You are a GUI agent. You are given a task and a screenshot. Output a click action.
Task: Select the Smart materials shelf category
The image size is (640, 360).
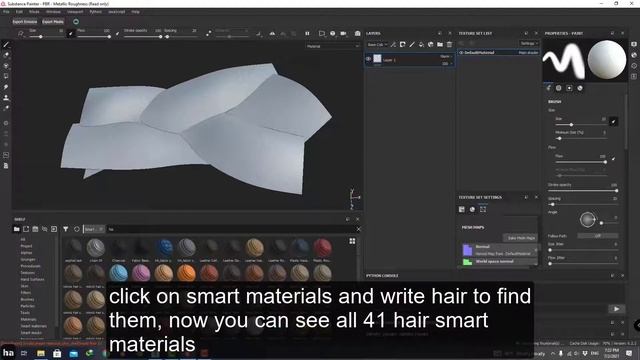click(33, 326)
